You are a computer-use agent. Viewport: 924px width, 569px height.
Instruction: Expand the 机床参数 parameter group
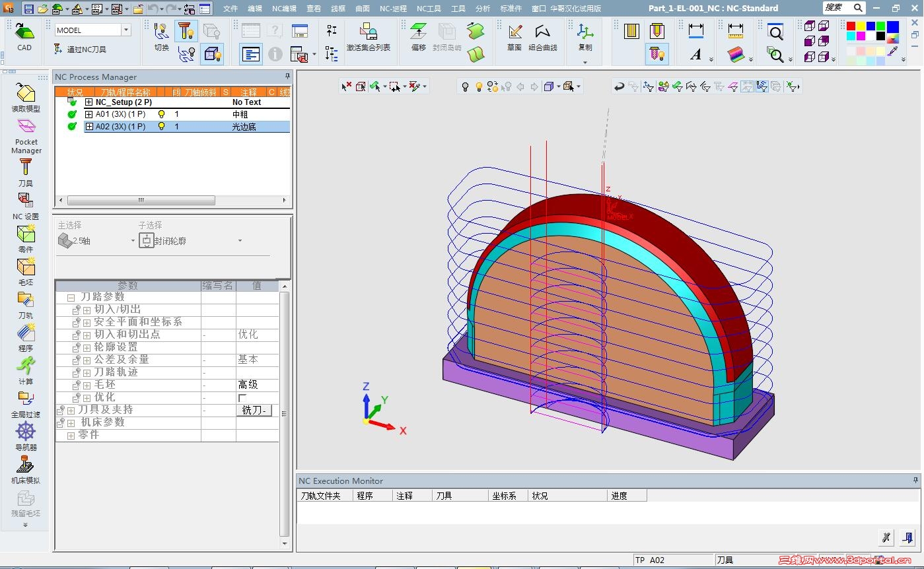coord(71,423)
